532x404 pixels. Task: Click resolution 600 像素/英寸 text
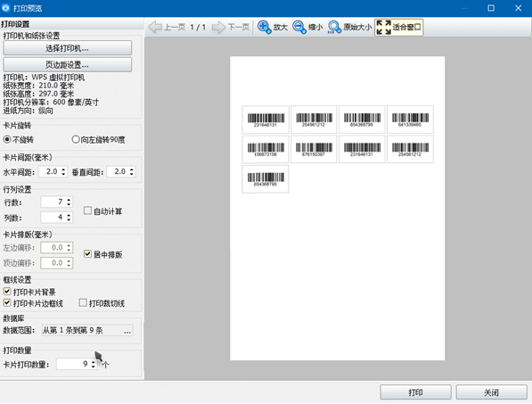76,103
